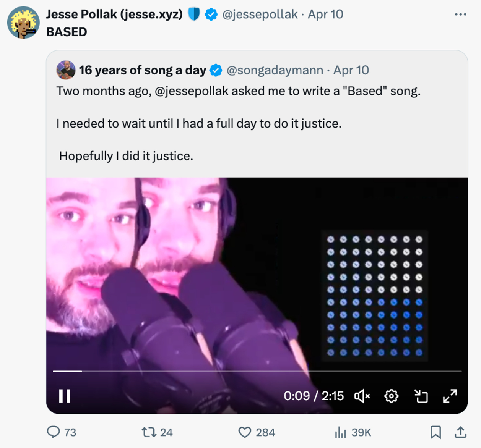
Task: Visit the @jessepollak handle link
Action: point(260,14)
